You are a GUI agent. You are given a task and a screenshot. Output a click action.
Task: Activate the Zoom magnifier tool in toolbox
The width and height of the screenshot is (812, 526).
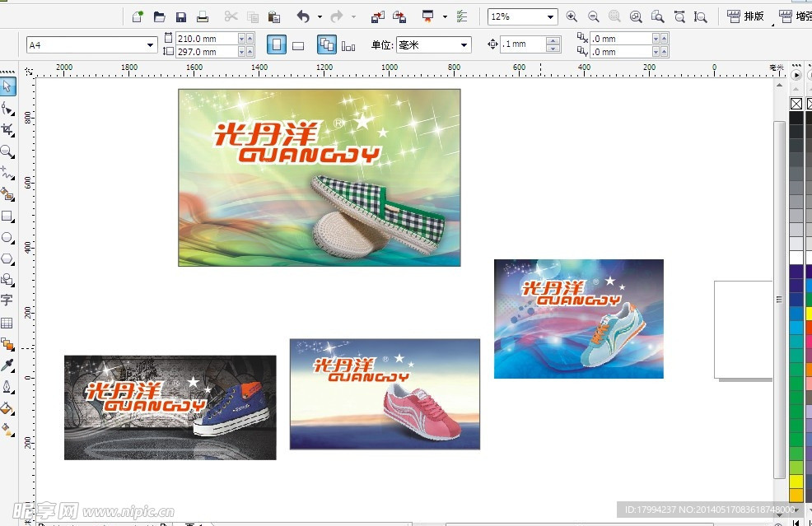tap(7, 151)
